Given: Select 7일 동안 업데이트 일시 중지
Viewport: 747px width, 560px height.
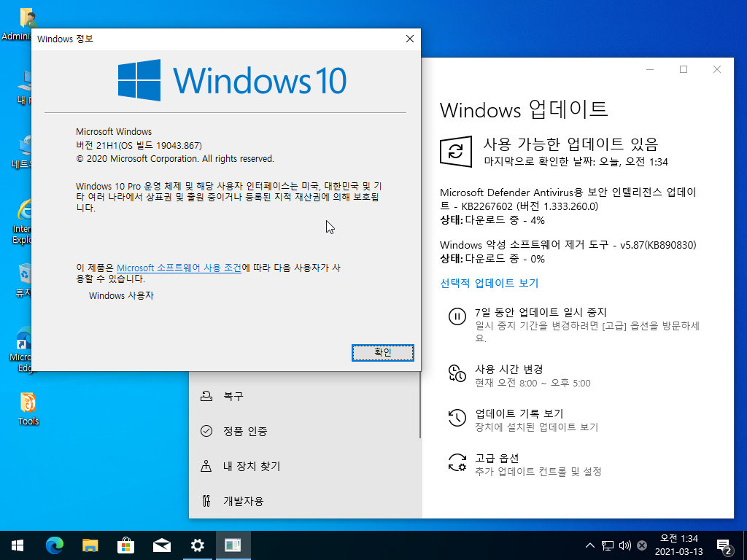Looking at the screenshot, I should pyautogui.click(x=541, y=312).
